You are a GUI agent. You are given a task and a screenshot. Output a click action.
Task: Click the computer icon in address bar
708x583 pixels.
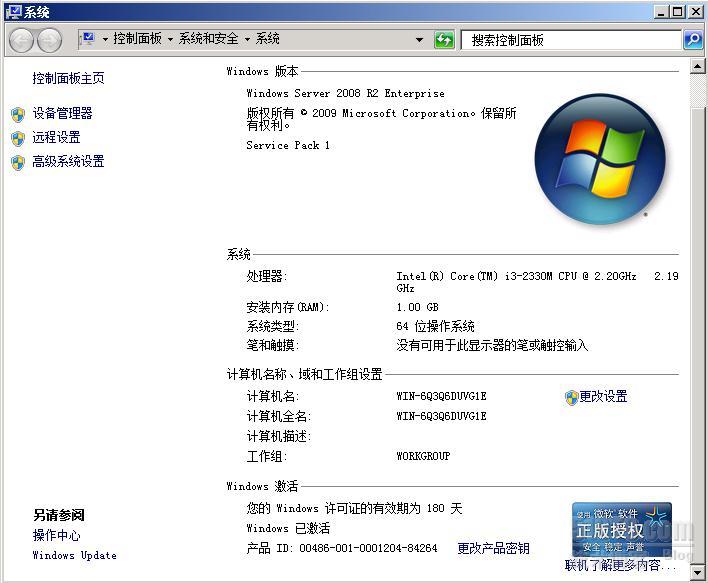tap(88, 39)
